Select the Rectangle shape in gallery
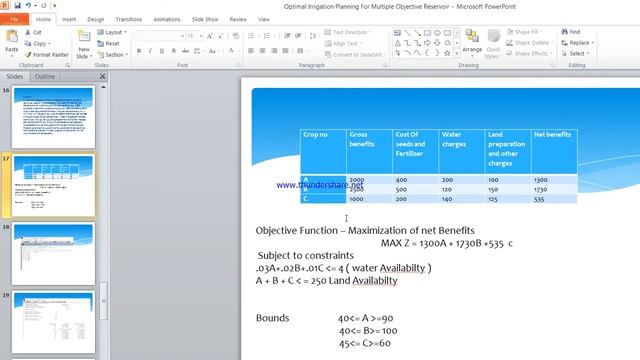The width and height of the screenshot is (640, 360). click(x=427, y=33)
